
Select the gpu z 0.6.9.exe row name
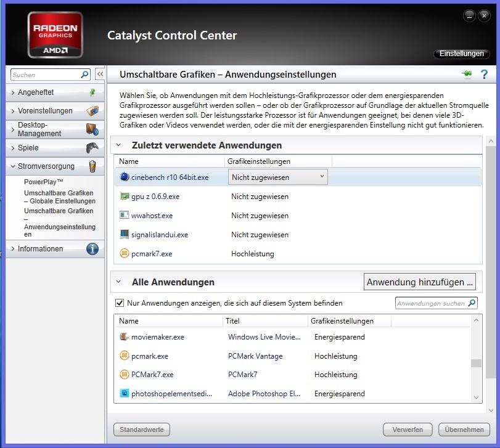click(155, 197)
